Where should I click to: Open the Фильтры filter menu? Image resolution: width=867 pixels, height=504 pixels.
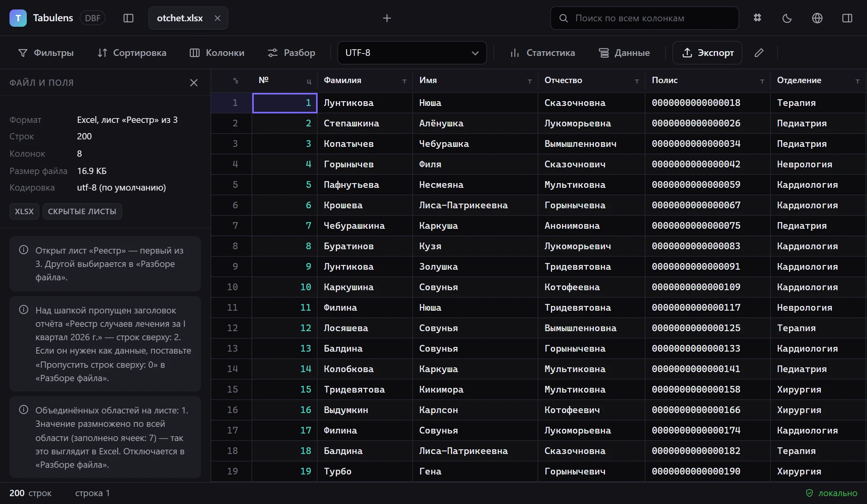[x=46, y=53]
